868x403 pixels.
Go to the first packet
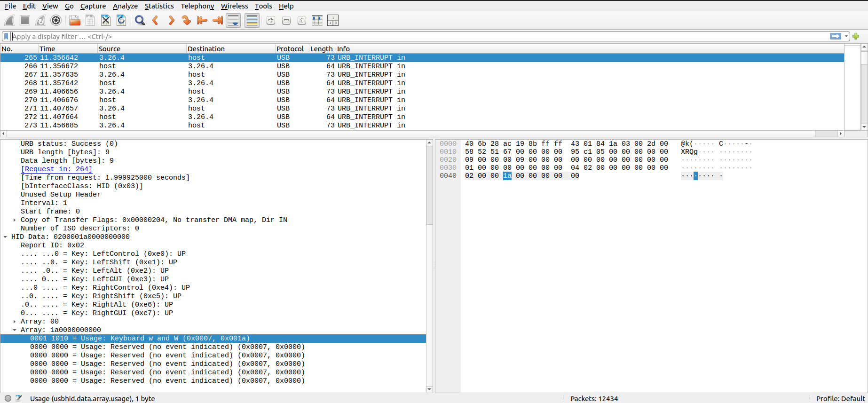[x=202, y=20]
